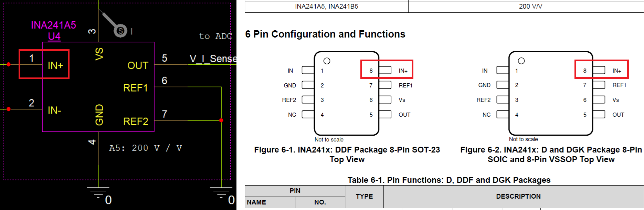This screenshot has width=644, height=210.
Task: Select the OUT pin label on U4
Action: pos(138,65)
